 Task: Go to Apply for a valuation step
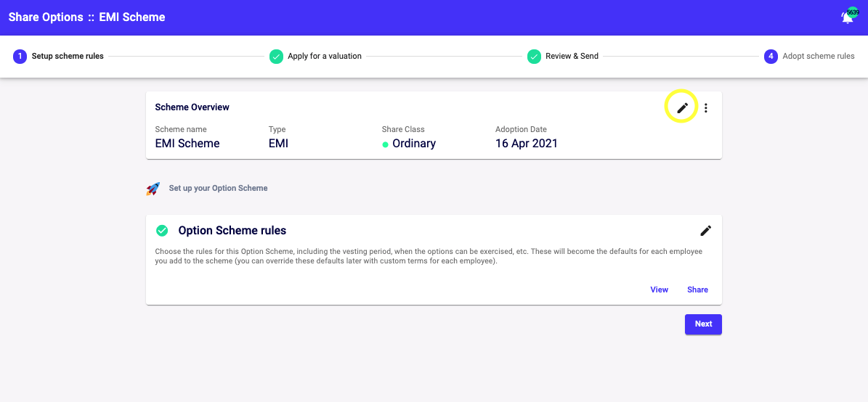point(325,57)
